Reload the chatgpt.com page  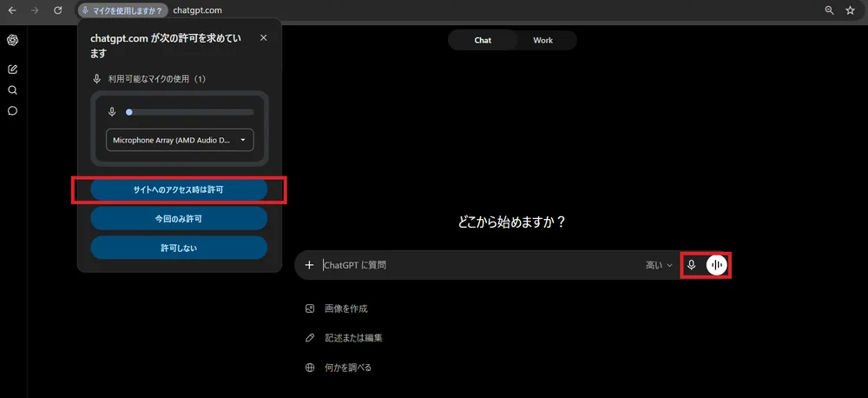click(x=57, y=10)
